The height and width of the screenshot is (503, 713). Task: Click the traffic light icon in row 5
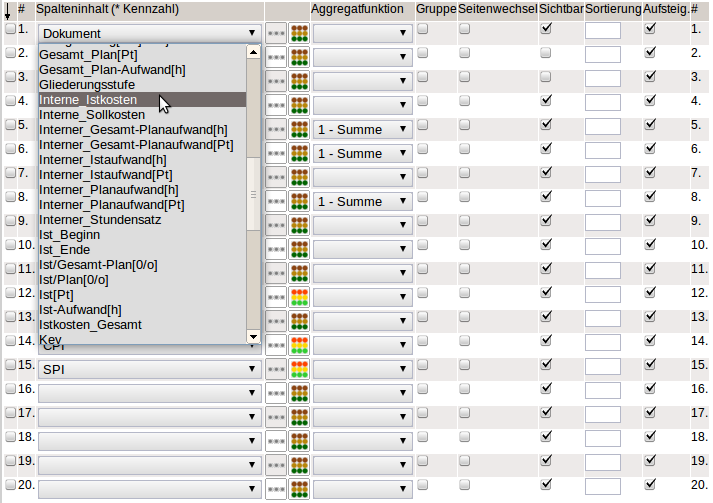pyautogui.click(x=299, y=129)
